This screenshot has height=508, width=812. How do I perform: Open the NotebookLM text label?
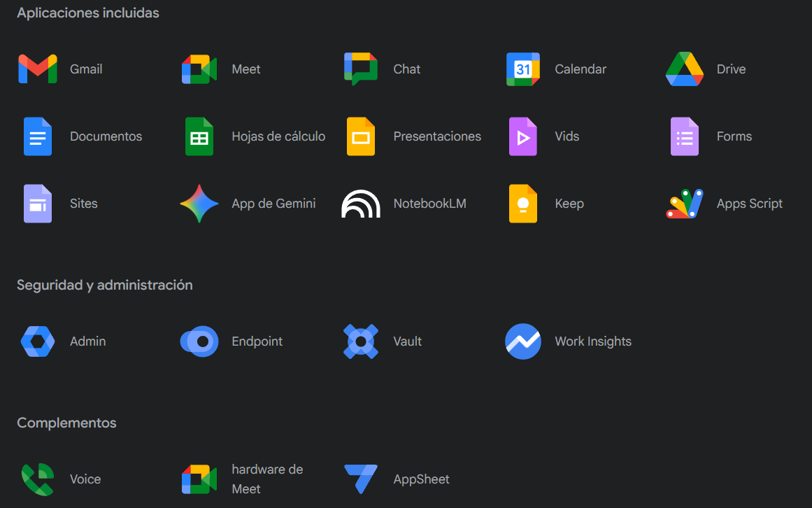430,204
